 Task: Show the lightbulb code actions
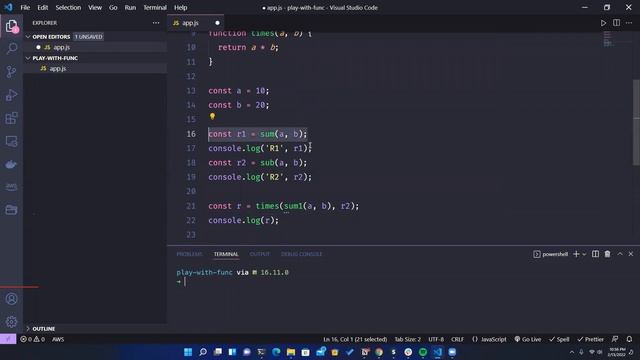click(212, 117)
